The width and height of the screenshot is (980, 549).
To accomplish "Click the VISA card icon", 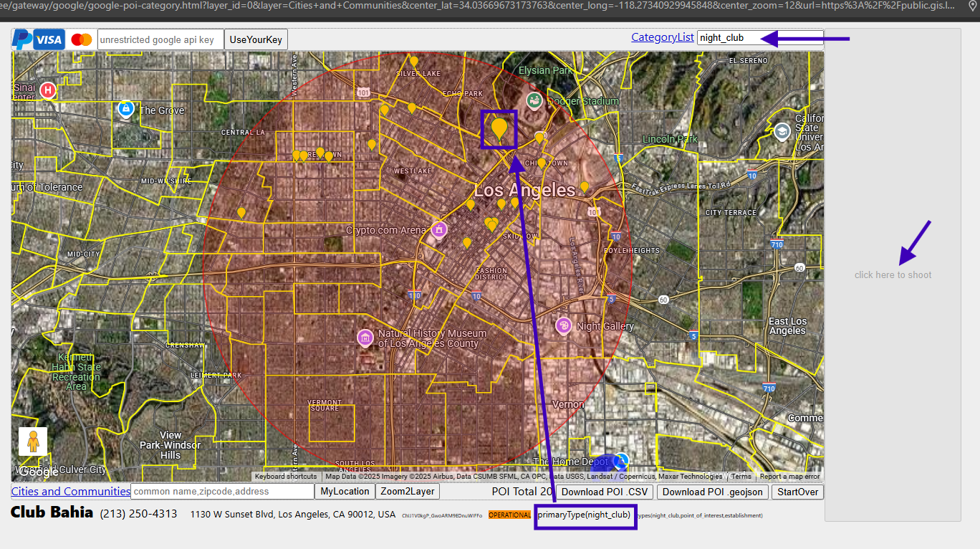I will coord(49,39).
